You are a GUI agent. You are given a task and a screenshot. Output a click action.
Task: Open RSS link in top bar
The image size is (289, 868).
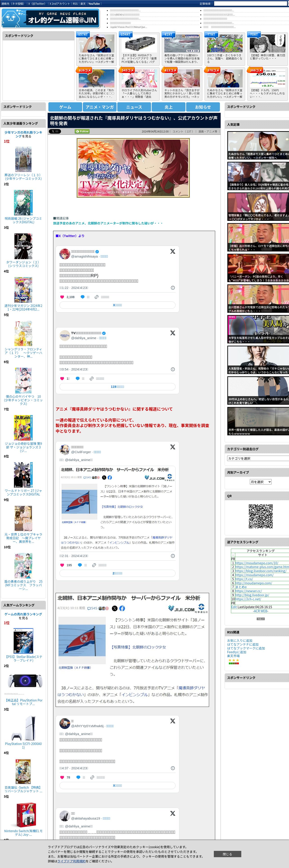[x=75, y=4]
